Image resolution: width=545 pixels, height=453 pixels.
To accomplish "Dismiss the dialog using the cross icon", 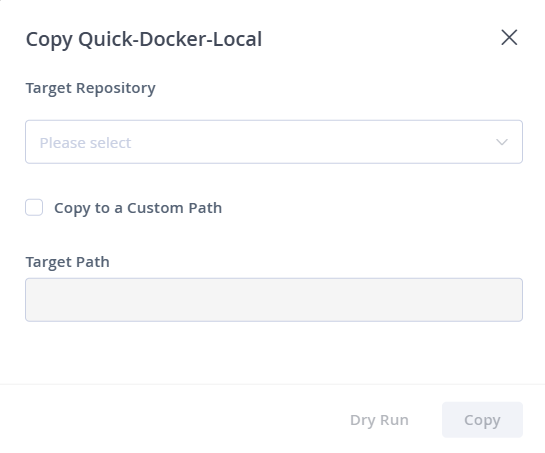I will click(509, 38).
